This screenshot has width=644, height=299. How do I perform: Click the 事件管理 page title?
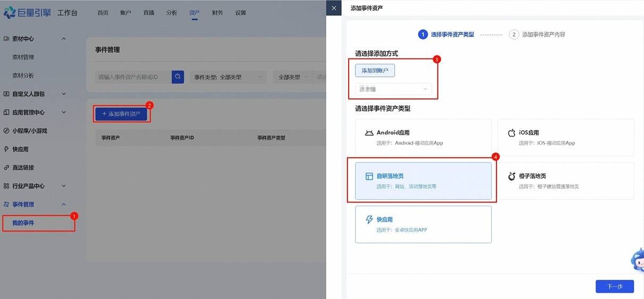click(x=108, y=50)
